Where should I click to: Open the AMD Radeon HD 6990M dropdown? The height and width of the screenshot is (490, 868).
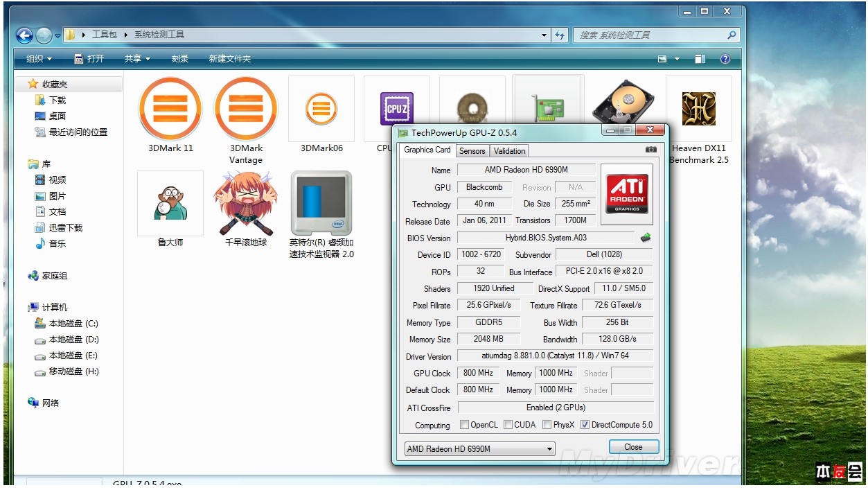tap(479, 448)
